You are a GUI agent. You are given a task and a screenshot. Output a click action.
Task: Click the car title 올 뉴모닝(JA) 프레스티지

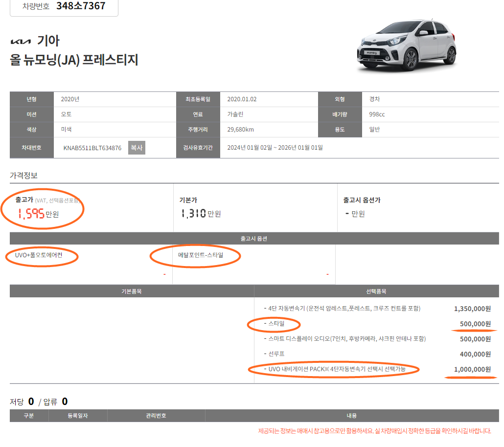[74, 60]
